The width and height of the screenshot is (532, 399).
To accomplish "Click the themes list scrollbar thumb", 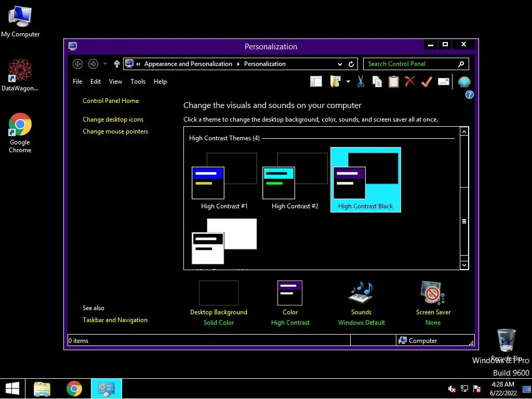I will [464, 221].
